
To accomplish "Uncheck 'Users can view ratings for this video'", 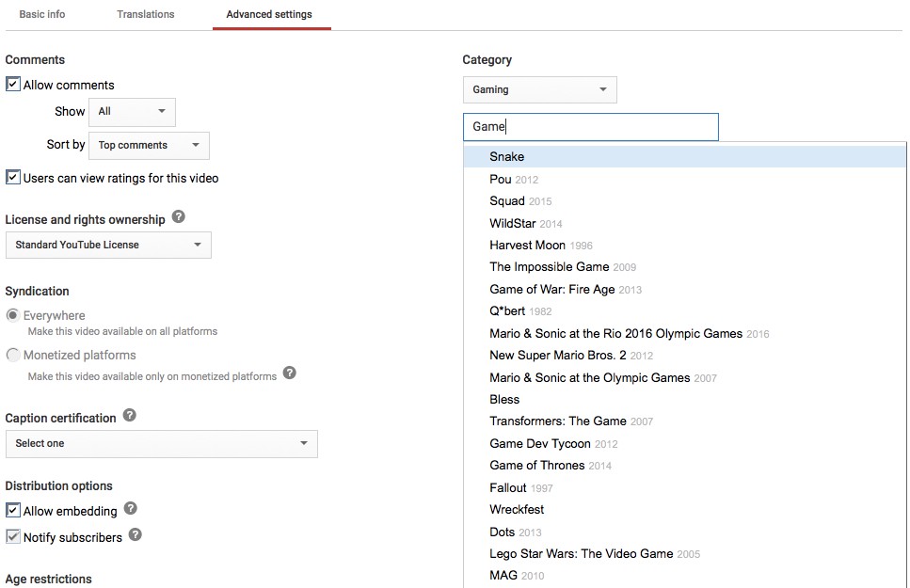I will point(13,177).
